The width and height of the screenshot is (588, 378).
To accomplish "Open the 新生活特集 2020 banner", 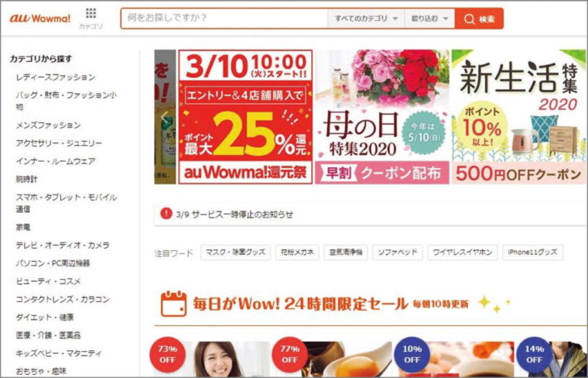I will (x=519, y=117).
